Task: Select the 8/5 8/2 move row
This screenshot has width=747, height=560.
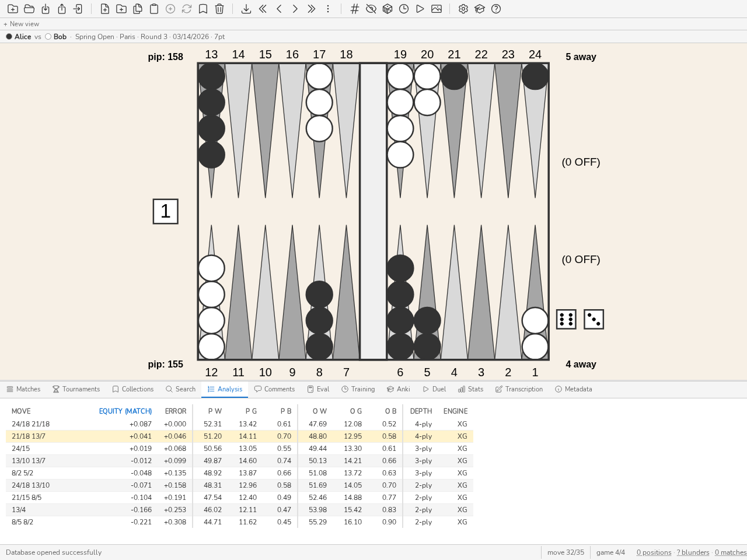Action: tap(239, 522)
